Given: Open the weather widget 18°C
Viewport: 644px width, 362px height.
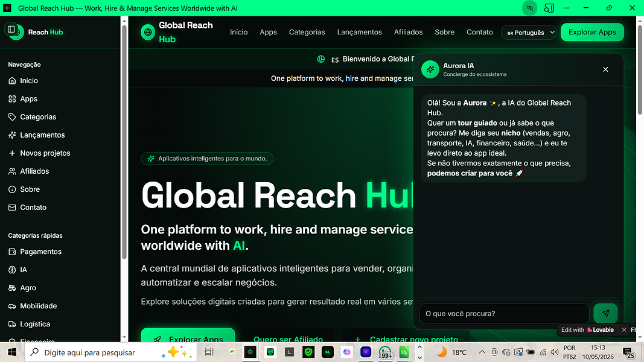Looking at the screenshot, I should coord(452,352).
